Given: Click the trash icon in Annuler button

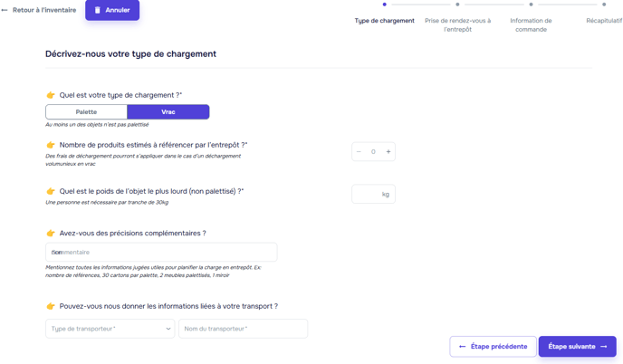Looking at the screenshot, I should coord(98,10).
